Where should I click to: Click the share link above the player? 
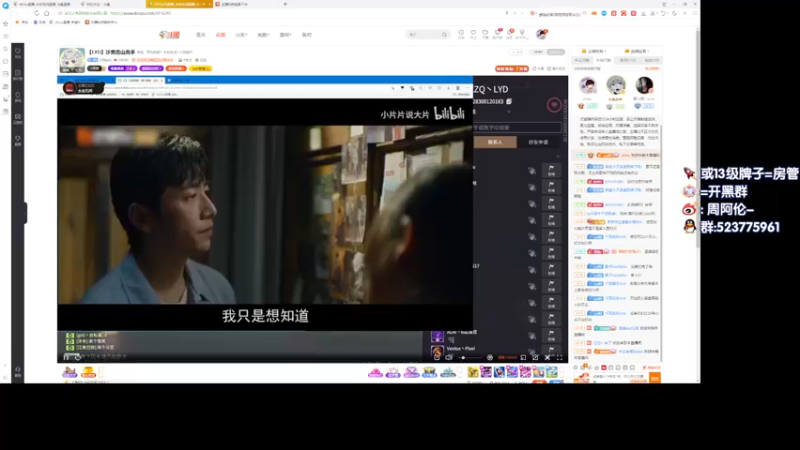(x=538, y=68)
